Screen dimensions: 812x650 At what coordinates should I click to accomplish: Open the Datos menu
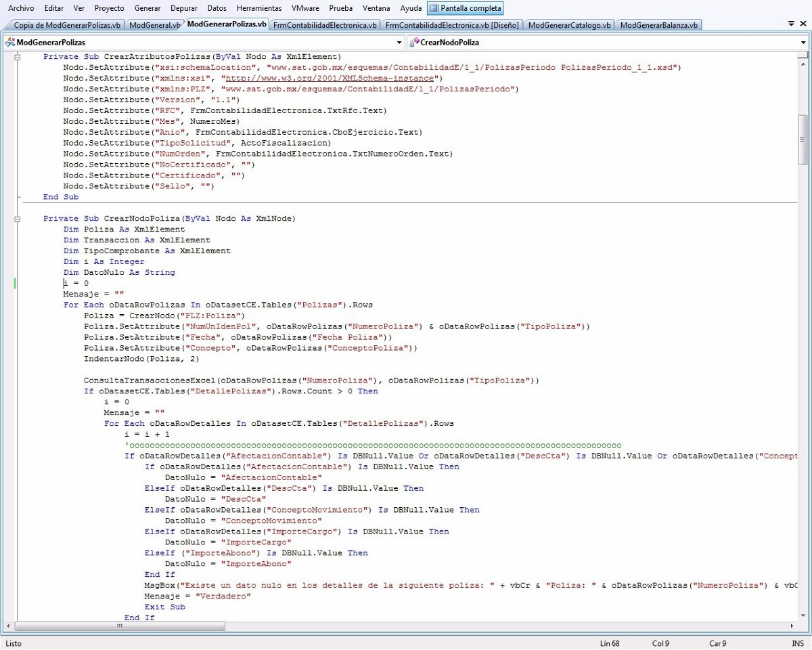pyautogui.click(x=217, y=8)
